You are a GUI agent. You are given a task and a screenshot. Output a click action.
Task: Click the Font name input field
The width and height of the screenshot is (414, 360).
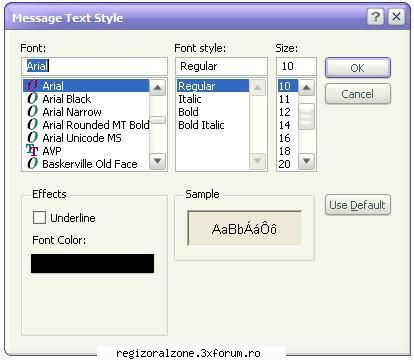[94, 66]
